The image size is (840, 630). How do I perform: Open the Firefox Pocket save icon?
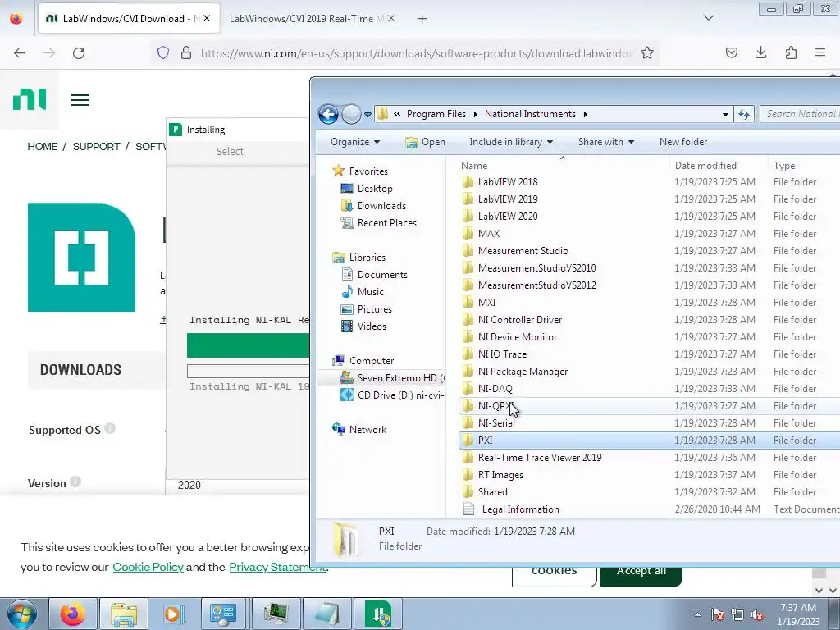(x=731, y=52)
